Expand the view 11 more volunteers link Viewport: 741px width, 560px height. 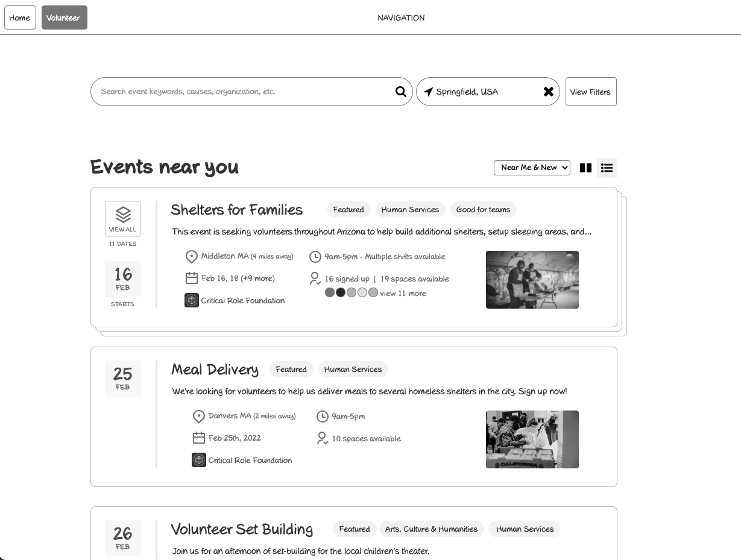coord(403,294)
